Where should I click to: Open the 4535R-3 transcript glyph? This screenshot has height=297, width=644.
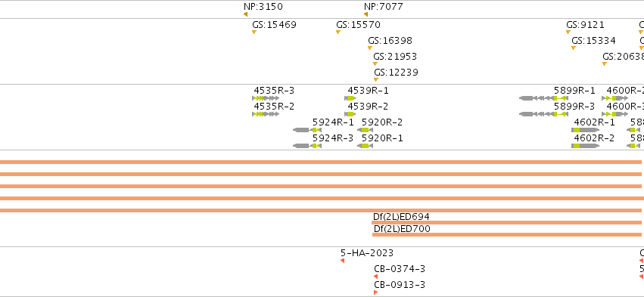click(x=266, y=98)
